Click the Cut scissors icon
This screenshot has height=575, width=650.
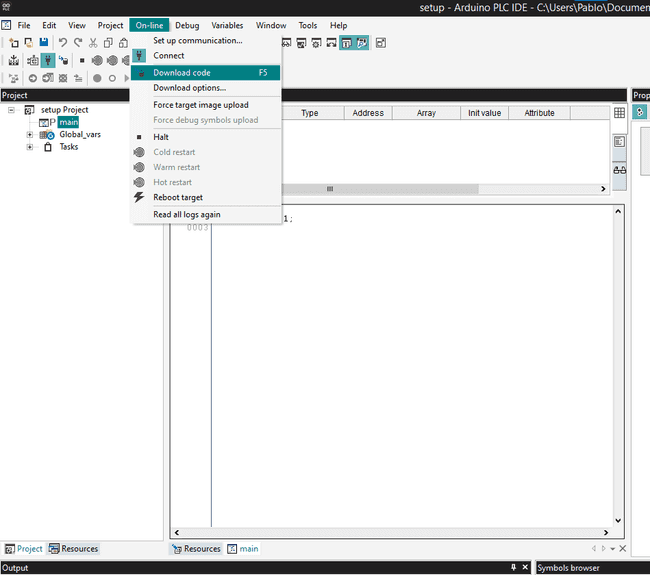point(93,43)
